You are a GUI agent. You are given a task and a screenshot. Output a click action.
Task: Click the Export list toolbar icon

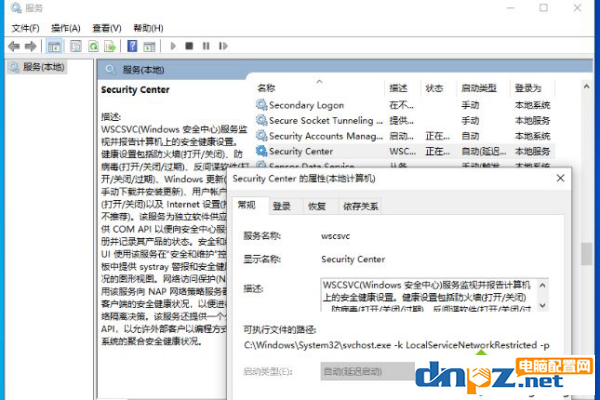pos(110,46)
